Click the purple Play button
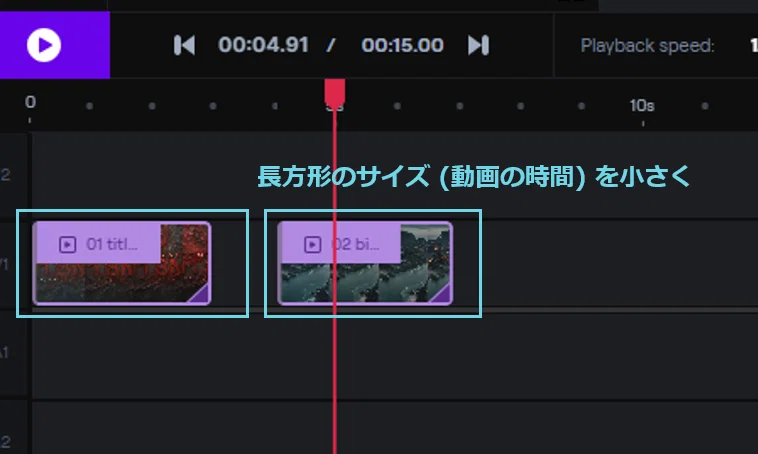 pyautogui.click(x=44, y=45)
